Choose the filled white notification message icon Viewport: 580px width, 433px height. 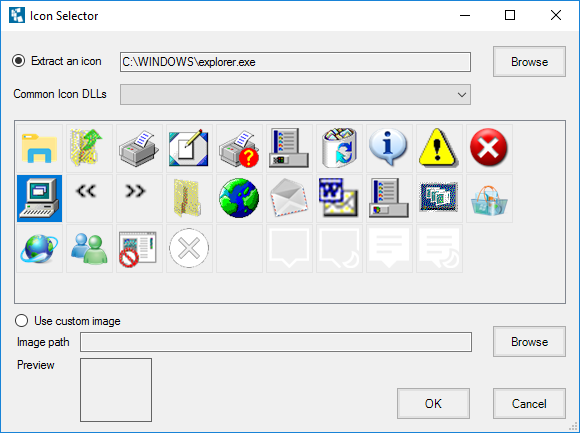click(x=389, y=248)
